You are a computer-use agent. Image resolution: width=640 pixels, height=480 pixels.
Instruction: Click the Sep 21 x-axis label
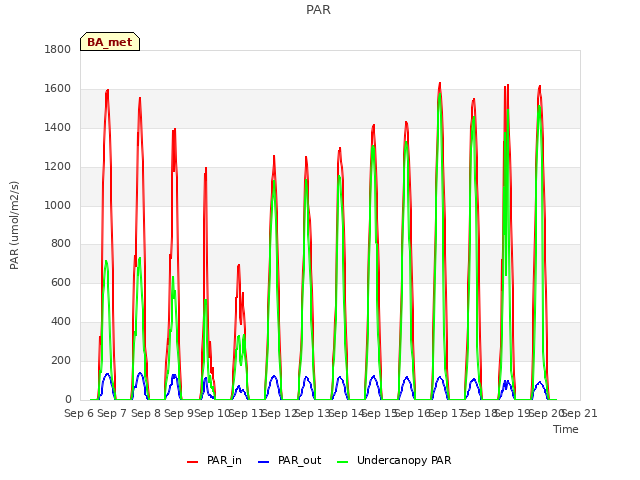580,413
